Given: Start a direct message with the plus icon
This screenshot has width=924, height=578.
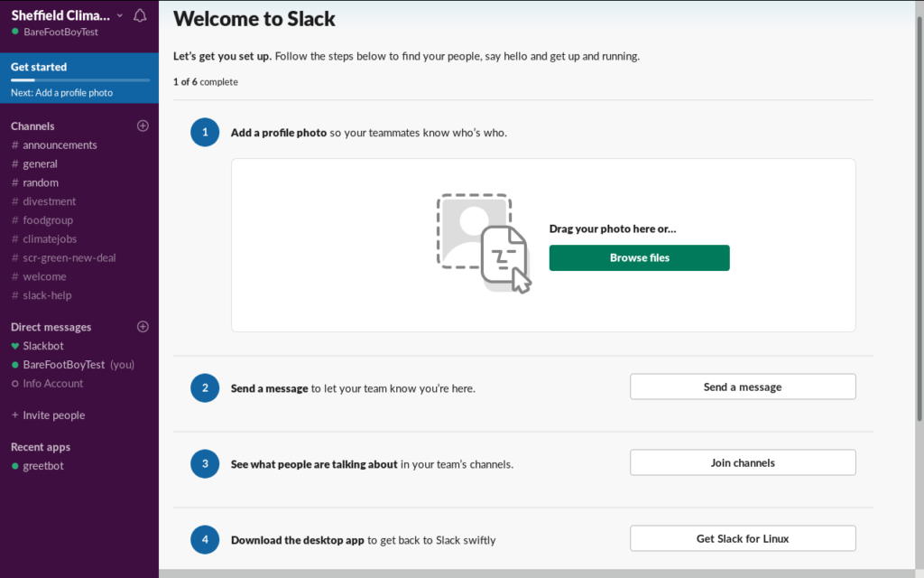Looking at the screenshot, I should 143,327.
